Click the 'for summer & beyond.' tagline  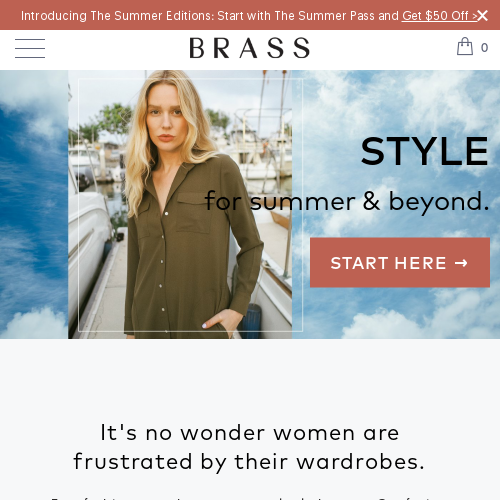tap(347, 201)
